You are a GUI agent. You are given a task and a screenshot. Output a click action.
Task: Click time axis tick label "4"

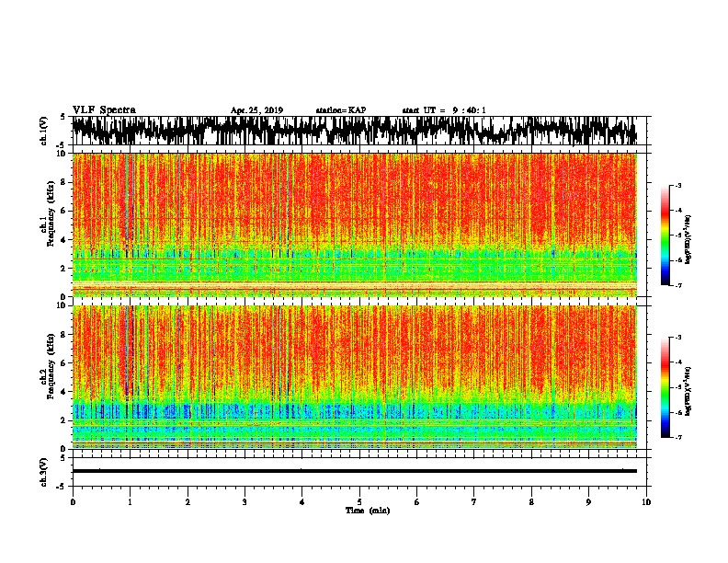click(x=302, y=502)
